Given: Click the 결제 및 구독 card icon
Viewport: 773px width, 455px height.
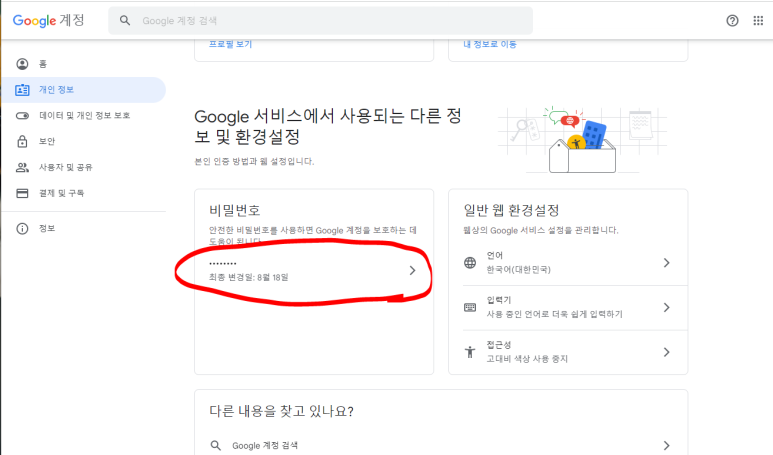Looking at the screenshot, I should click(22, 193).
